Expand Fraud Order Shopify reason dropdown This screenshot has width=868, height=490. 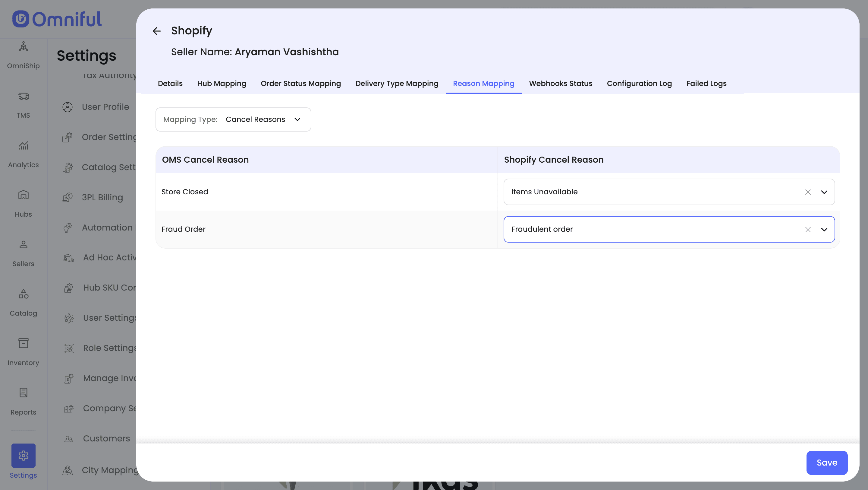pyautogui.click(x=824, y=229)
